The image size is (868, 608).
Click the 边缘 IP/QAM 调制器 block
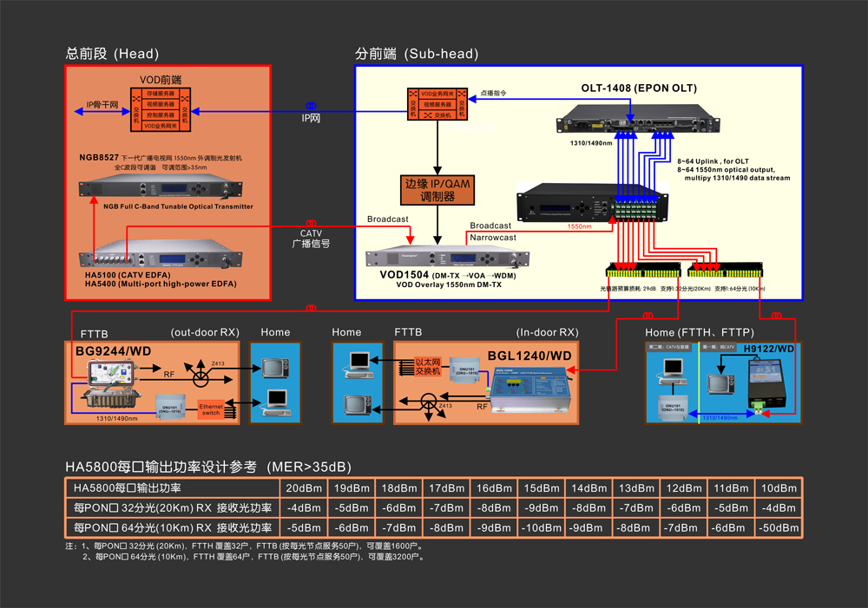click(x=437, y=190)
